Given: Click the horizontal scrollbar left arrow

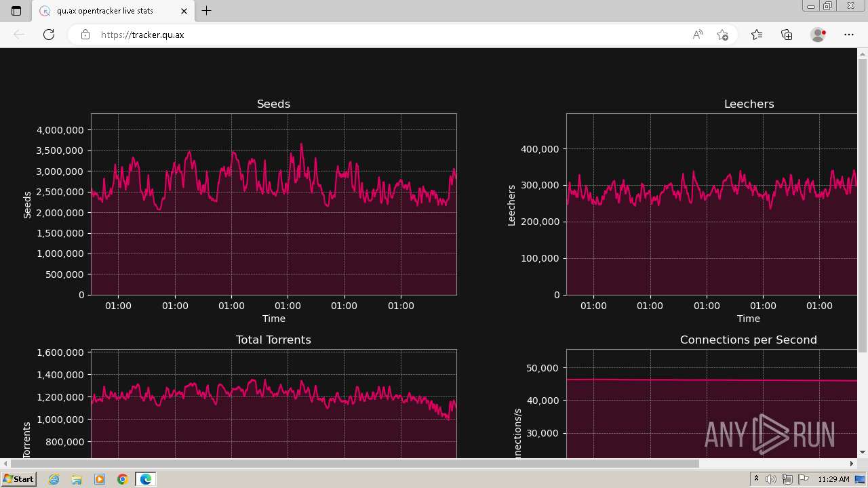Looking at the screenshot, I should [x=5, y=464].
